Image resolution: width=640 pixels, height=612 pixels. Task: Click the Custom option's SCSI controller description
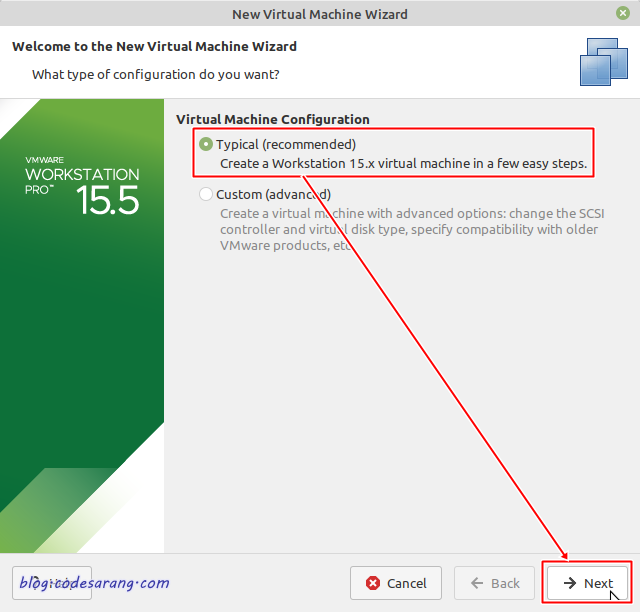(412, 229)
